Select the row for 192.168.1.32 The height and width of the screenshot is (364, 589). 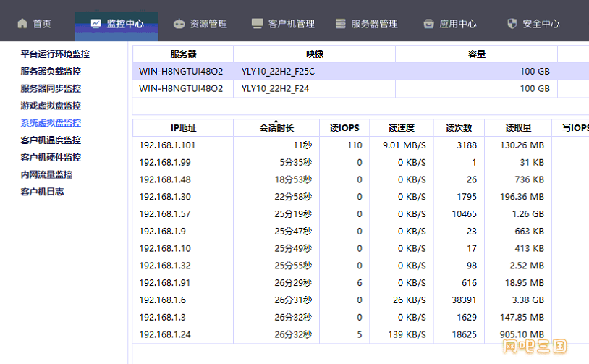[x=360, y=266]
